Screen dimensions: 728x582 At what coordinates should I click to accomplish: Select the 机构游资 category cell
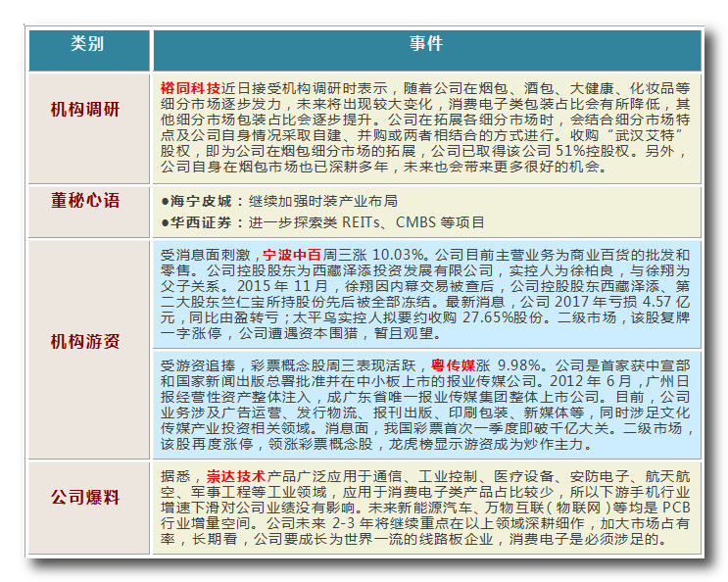point(86,341)
